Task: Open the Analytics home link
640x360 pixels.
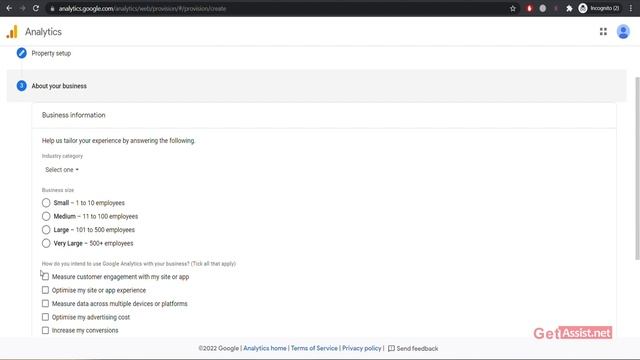Action: pyautogui.click(x=265, y=349)
